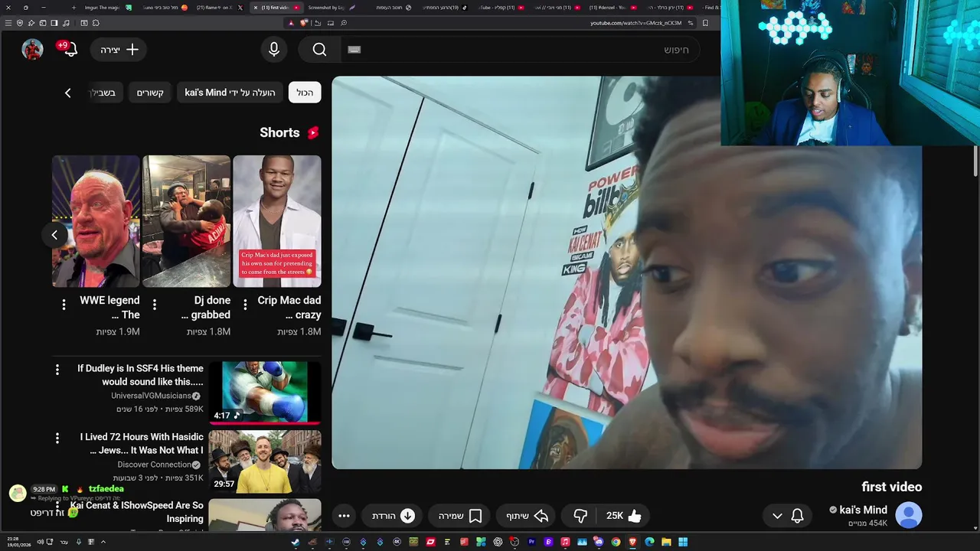
Task: Switch to the Suno browser tab
Action: 163,8
